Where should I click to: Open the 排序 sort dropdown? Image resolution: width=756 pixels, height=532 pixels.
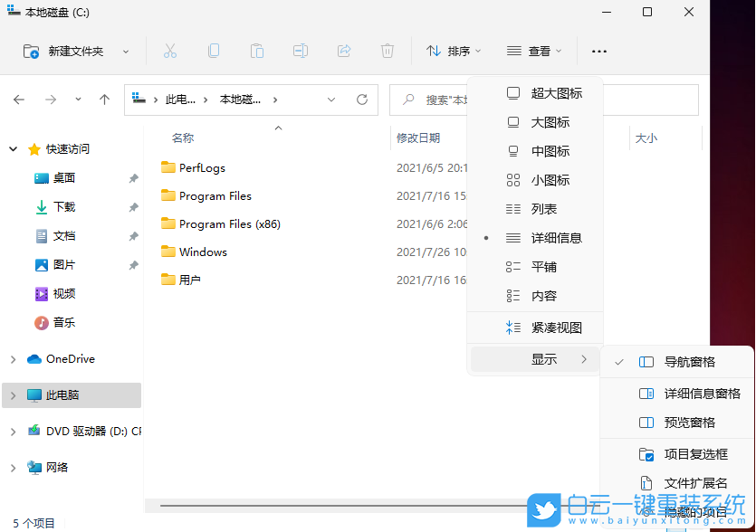pyautogui.click(x=453, y=51)
